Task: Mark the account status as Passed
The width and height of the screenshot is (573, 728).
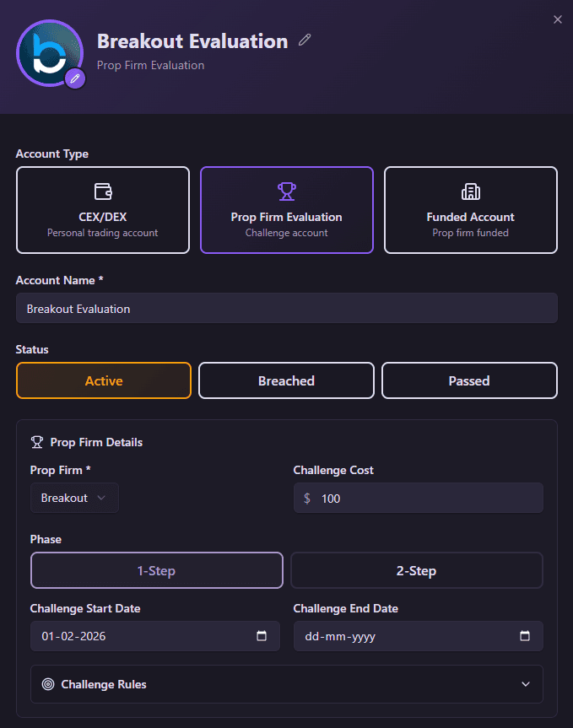Action: pos(469,380)
